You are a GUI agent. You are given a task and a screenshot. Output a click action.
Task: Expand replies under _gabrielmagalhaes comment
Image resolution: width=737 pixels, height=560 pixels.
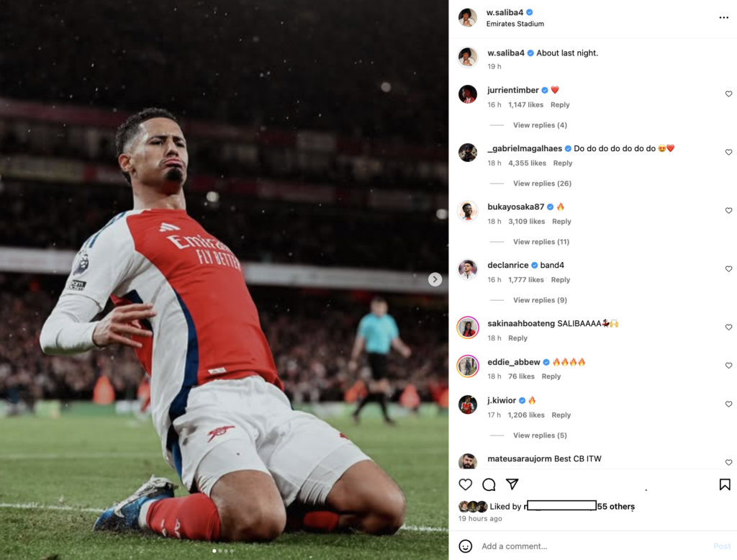pyautogui.click(x=542, y=184)
